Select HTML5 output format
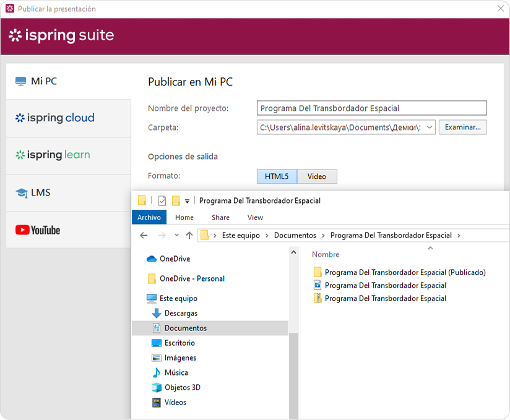The height and width of the screenshot is (420, 510). pyautogui.click(x=277, y=176)
